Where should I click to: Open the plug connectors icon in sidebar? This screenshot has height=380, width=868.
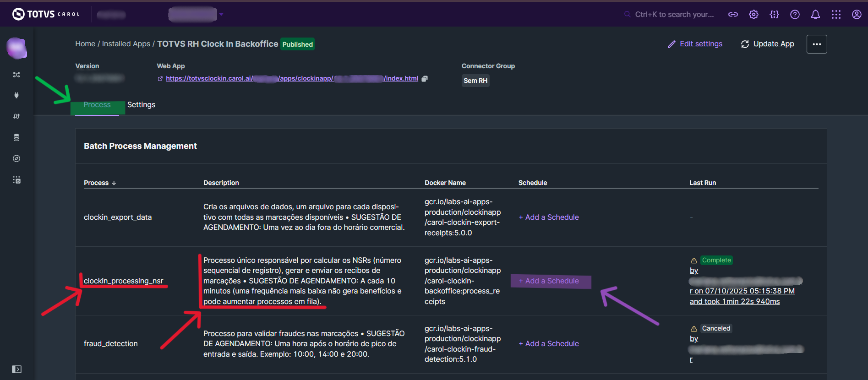click(16, 95)
